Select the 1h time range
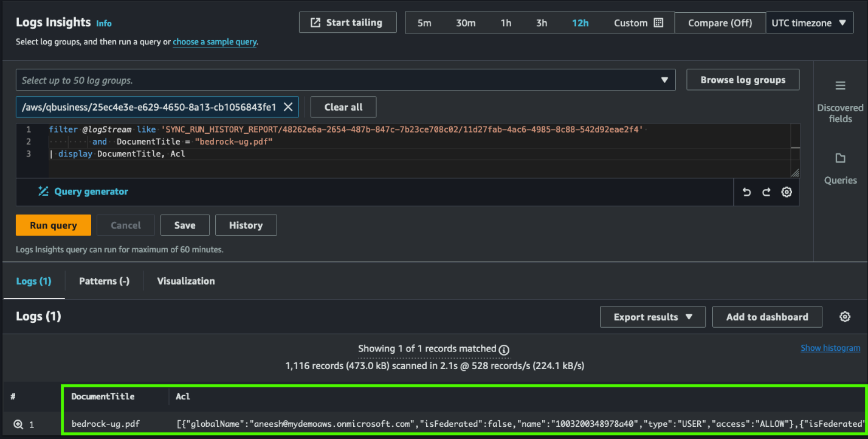This screenshot has width=868, height=439. click(x=506, y=23)
